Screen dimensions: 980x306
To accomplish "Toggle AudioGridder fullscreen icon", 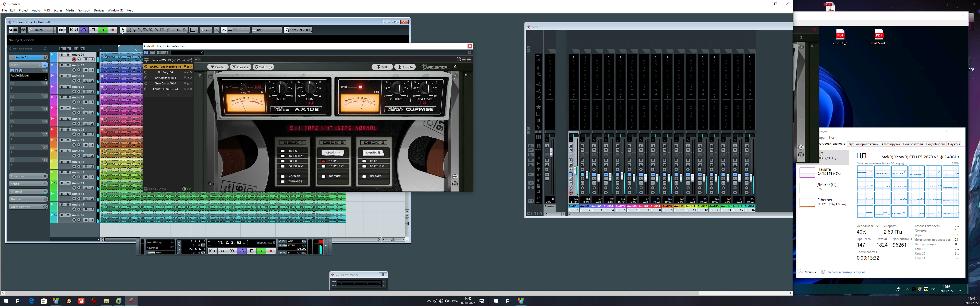I will tap(458, 59).
